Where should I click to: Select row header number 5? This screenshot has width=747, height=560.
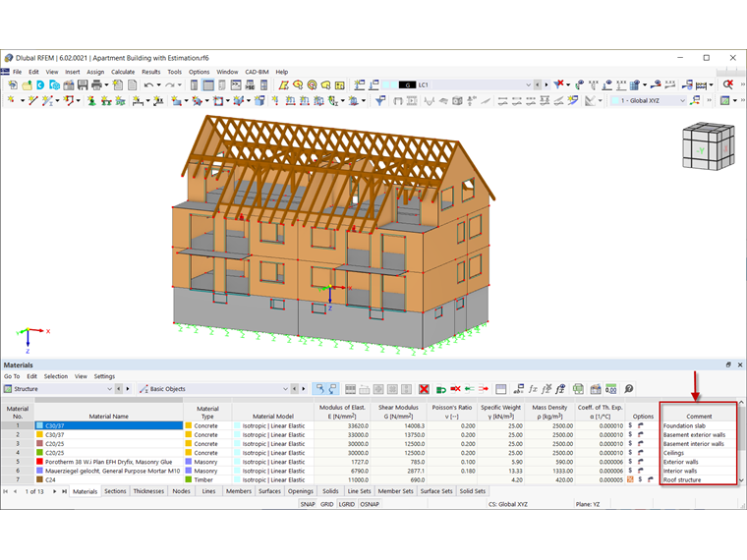pyautogui.click(x=18, y=462)
